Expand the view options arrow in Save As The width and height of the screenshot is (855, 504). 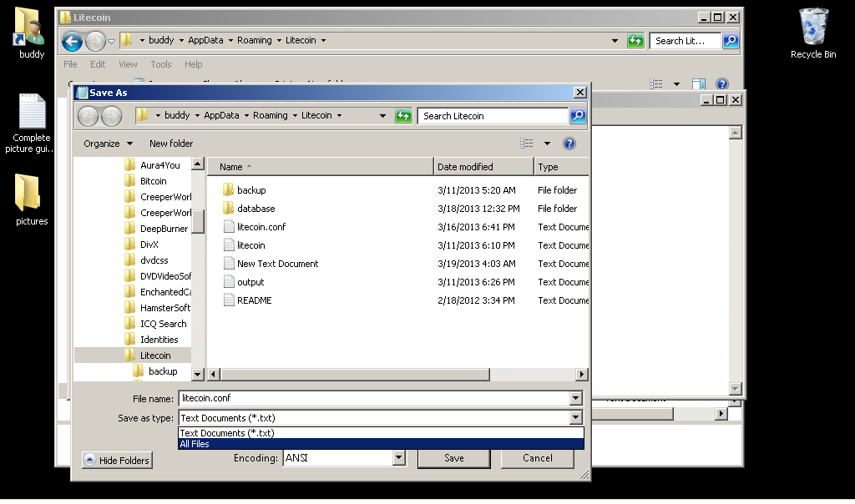(x=547, y=144)
